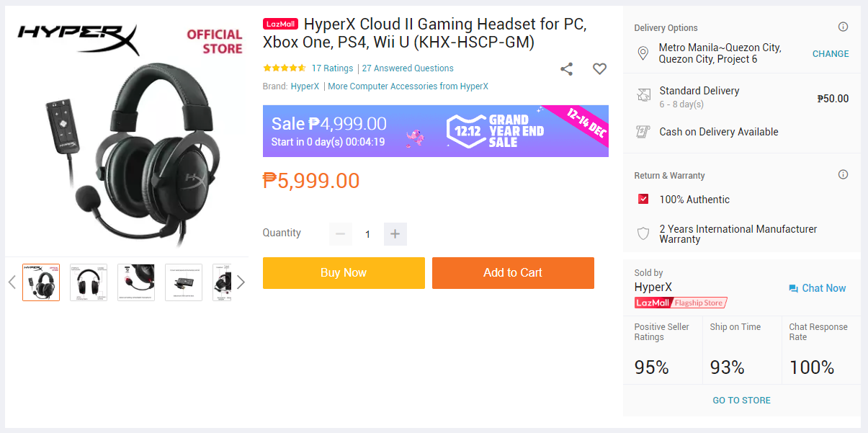The image size is (868, 433).
Task: Show next thumbnails with right arrow
Action: click(241, 282)
